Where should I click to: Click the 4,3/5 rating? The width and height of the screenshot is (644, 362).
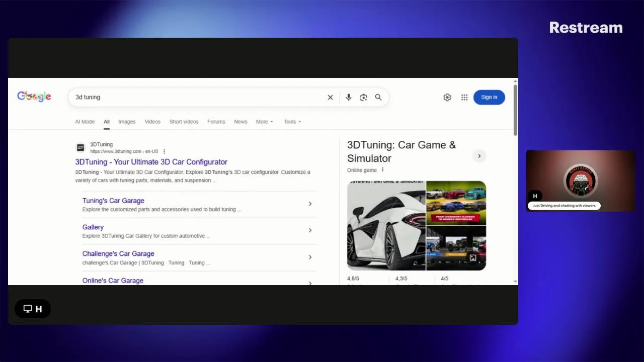(x=401, y=279)
